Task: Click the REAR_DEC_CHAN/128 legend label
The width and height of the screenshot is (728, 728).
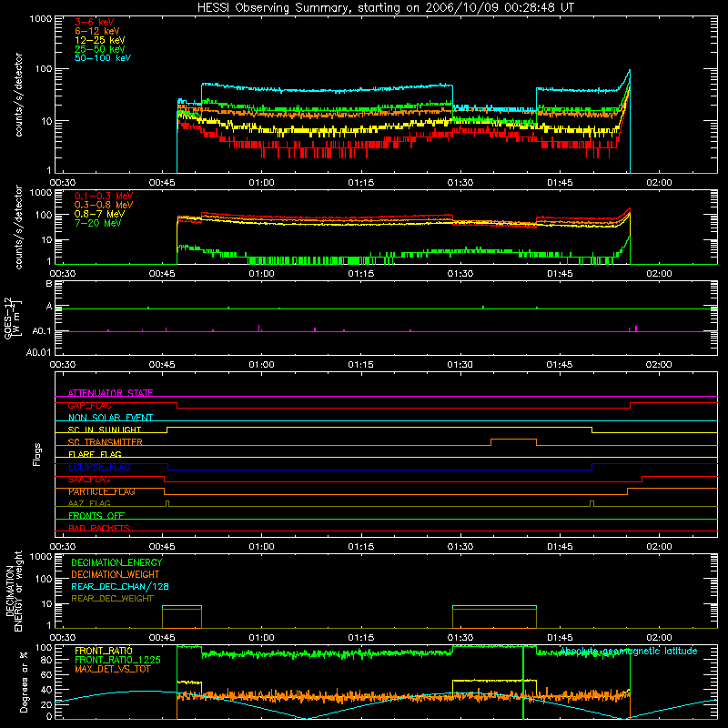Action: coord(120,586)
